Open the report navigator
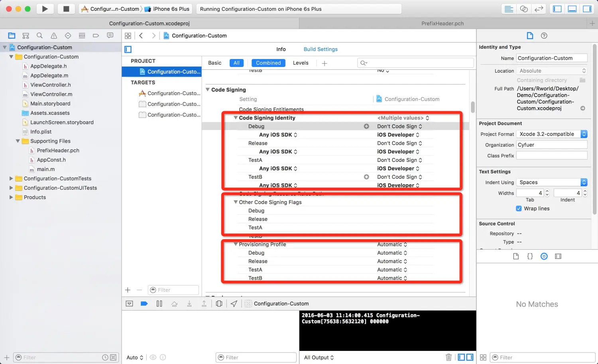 (x=110, y=35)
